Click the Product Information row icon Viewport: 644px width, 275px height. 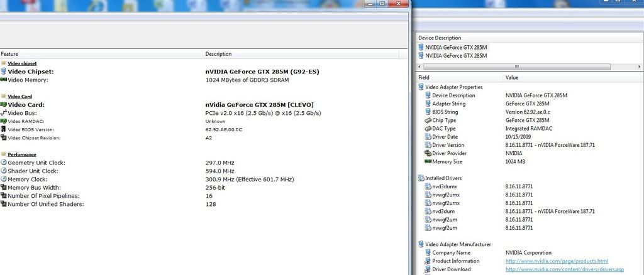click(x=428, y=261)
